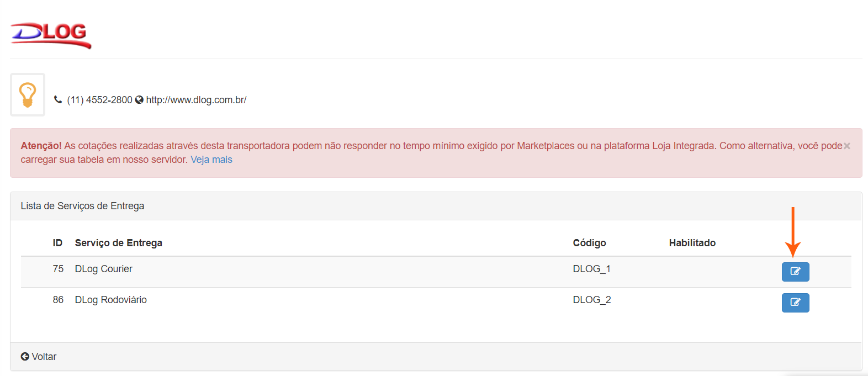868x376 pixels.
Task: Click the www.dlog.com.br website address
Action: pos(196,100)
